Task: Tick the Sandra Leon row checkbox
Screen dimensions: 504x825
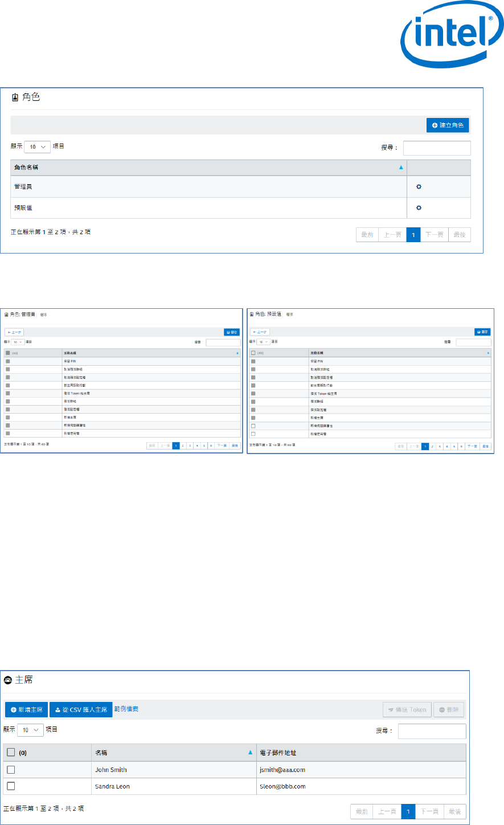Action: [x=11, y=786]
